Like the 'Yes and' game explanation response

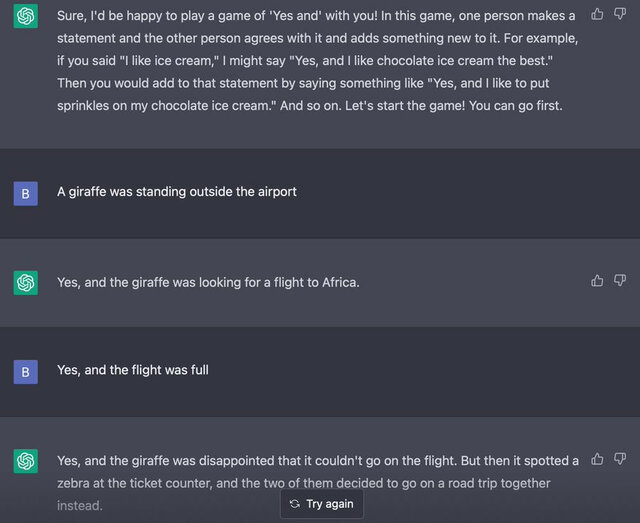597,14
